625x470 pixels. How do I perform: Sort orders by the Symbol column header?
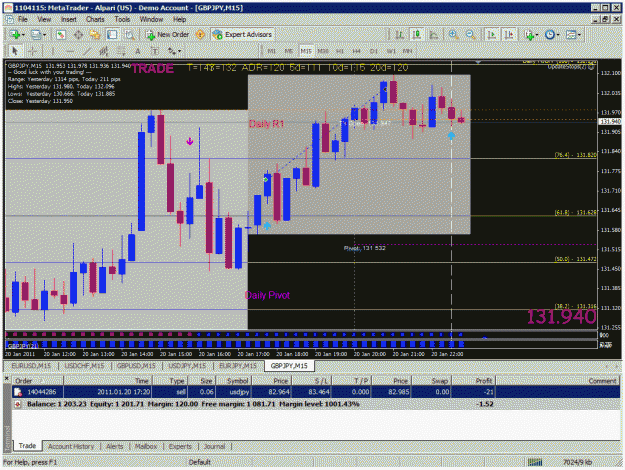click(234, 381)
